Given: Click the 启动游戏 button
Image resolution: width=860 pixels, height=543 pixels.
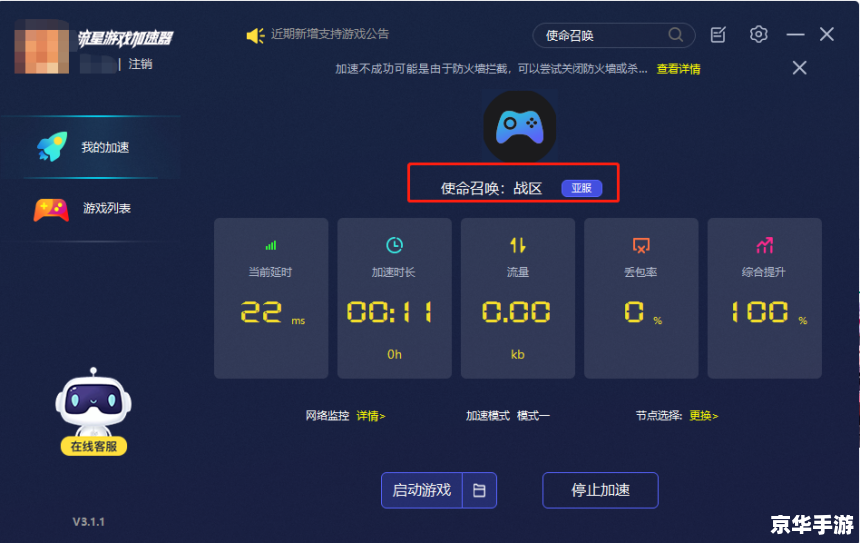Looking at the screenshot, I should coord(422,490).
